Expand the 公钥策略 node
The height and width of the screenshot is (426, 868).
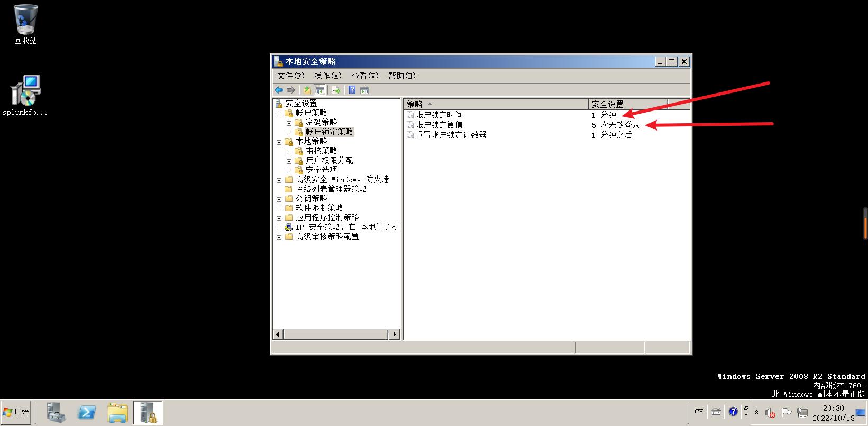(x=279, y=199)
